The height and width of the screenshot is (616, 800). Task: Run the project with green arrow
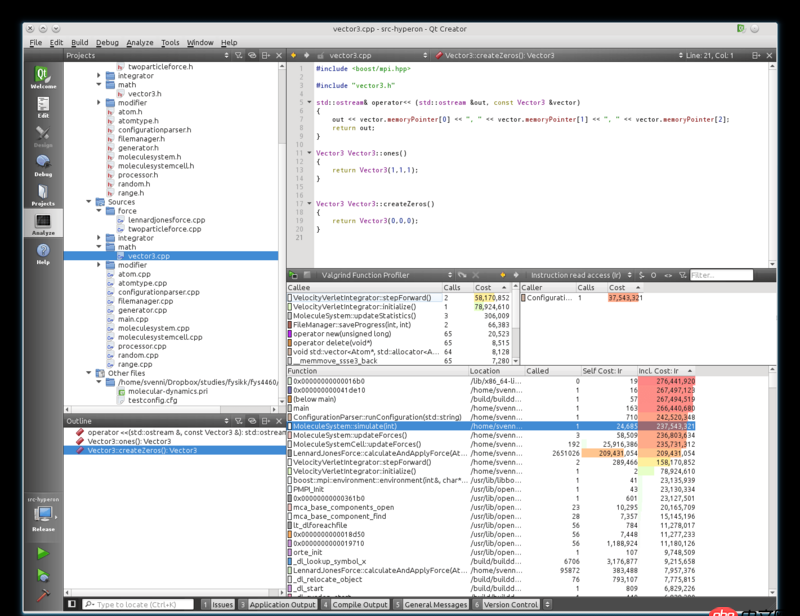click(x=43, y=553)
